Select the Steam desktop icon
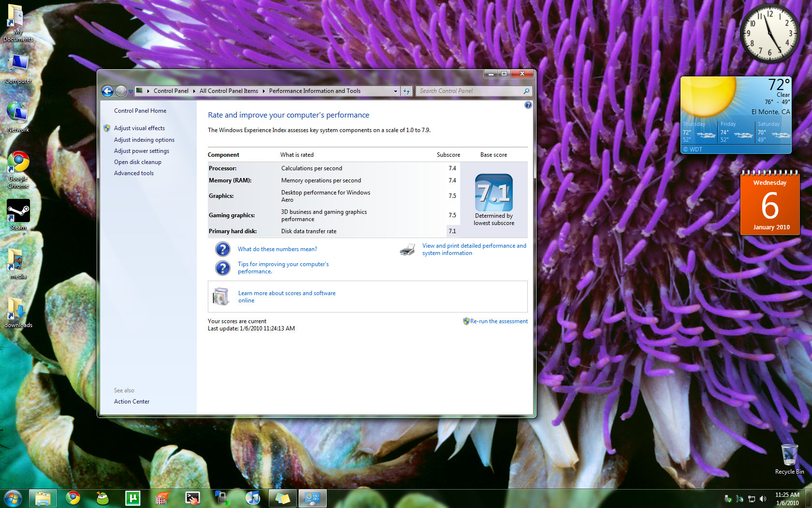812x508 pixels. (x=18, y=215)
